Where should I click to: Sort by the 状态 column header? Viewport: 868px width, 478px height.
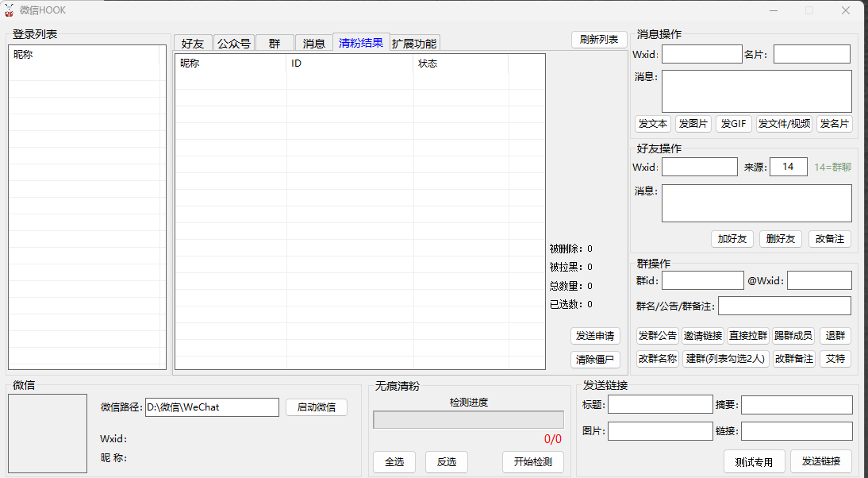pyautogui.click(x=460, y=64)
